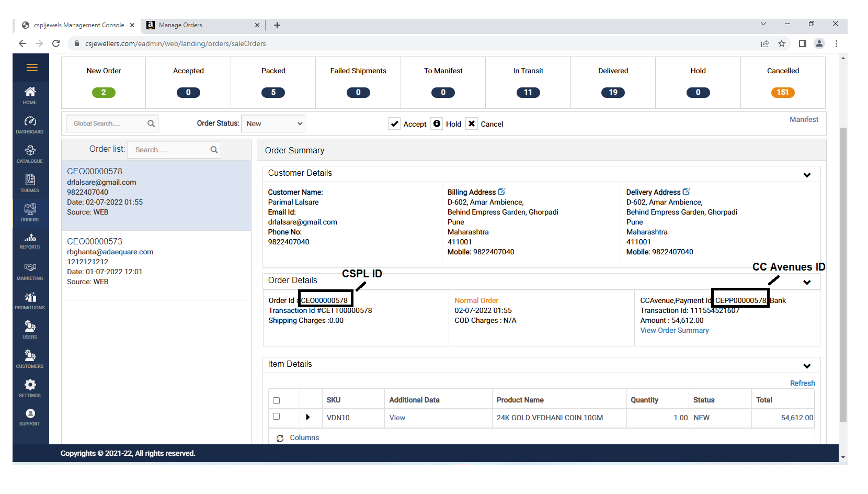
Task: Open Themes section in sidebar
Action: [x=30, y=184]
